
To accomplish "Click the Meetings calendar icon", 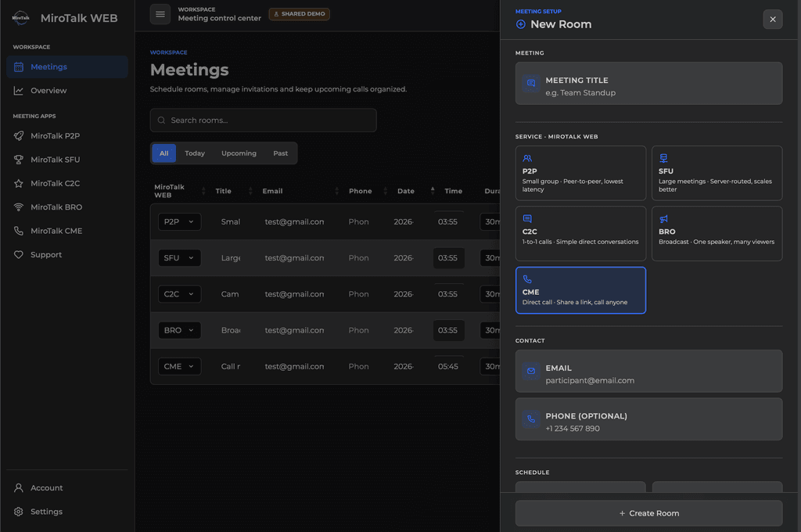I will pyautogui.click(x=19, y=67).
